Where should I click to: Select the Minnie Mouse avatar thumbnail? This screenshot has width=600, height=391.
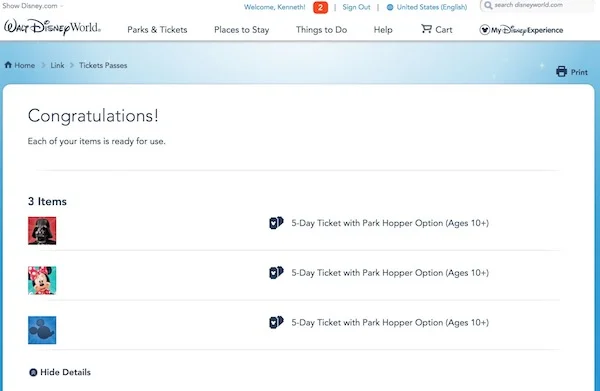pos(42,280)
